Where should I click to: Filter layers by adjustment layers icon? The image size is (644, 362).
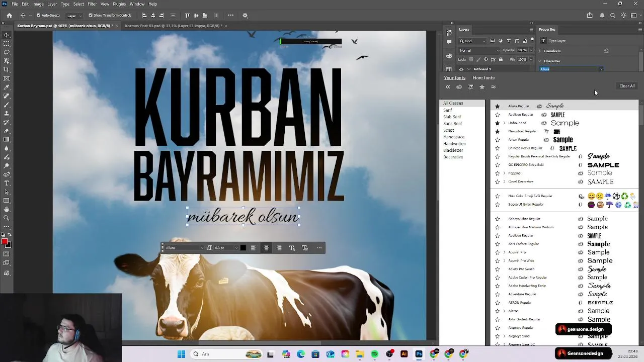[x=500, y=41]
